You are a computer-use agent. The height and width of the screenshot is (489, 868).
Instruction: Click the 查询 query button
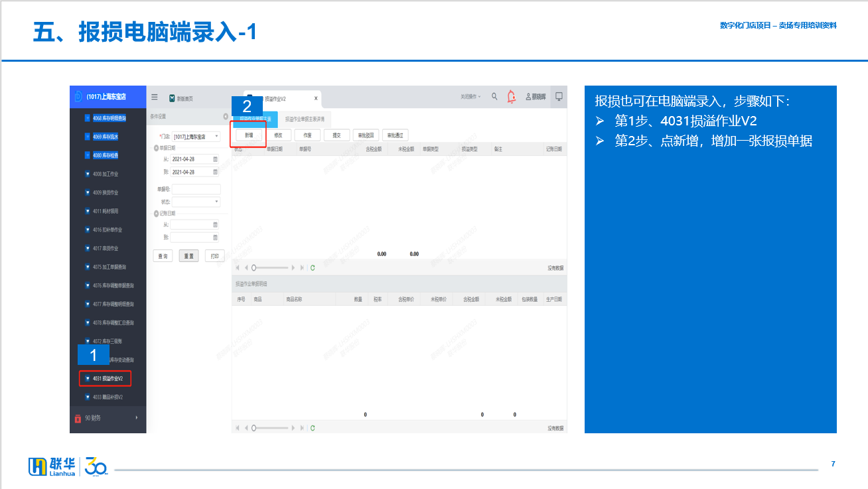click(164, 255)
